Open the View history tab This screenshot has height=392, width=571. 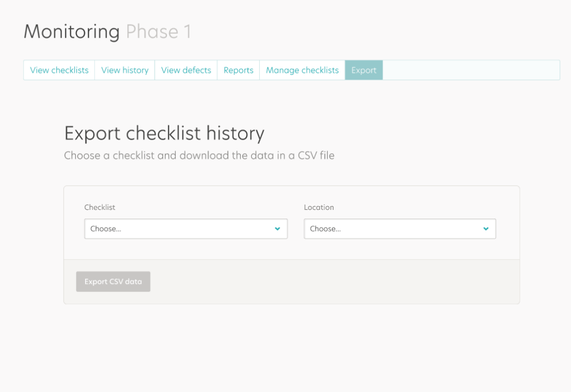coord(124,70)
